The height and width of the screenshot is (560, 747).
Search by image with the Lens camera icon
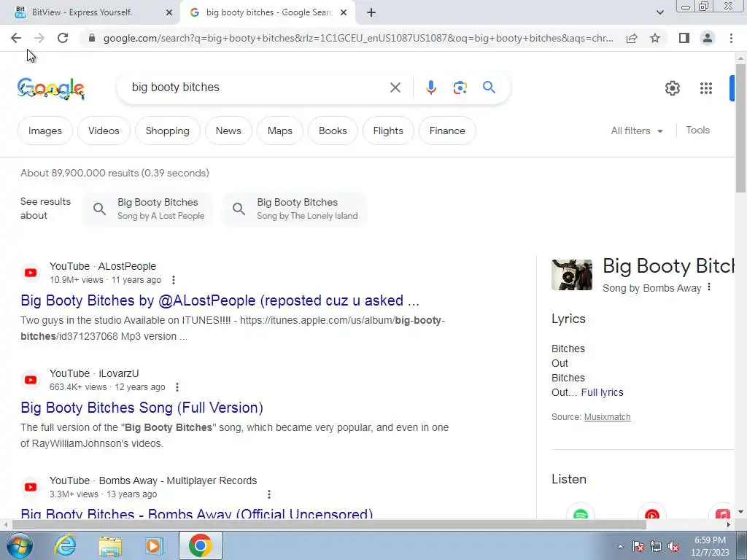coord(460,87)
